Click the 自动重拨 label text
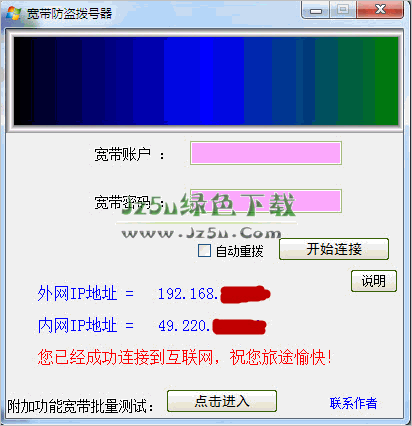This screenshot has width=412, height=426. [x=239, y=251]
